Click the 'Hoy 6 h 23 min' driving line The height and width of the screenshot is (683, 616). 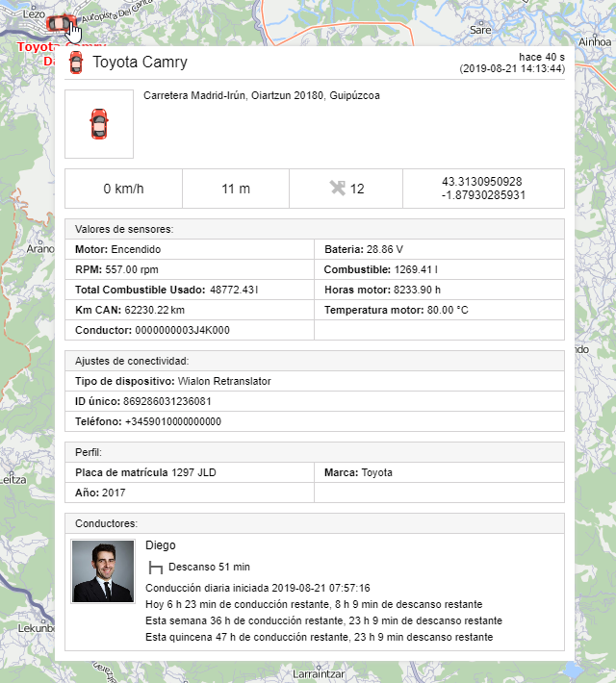pos(314,604)
